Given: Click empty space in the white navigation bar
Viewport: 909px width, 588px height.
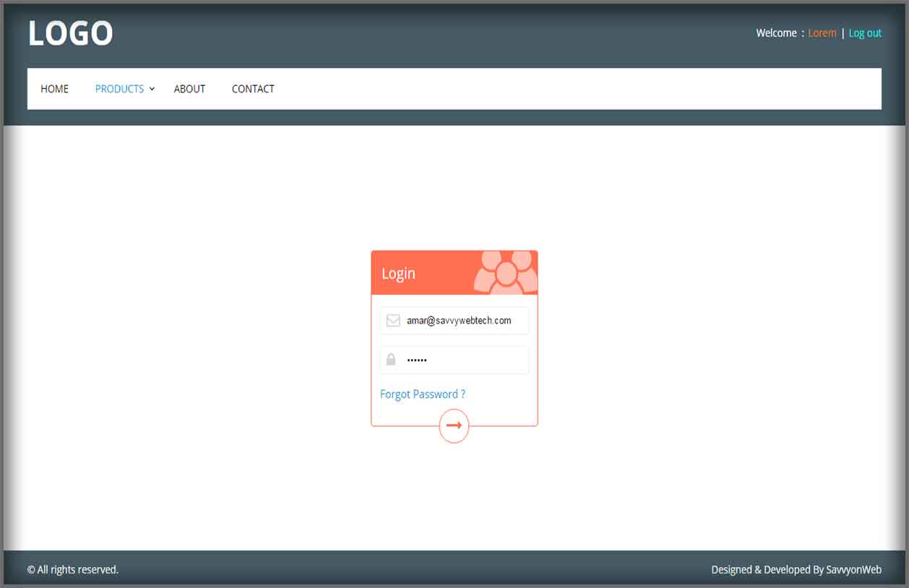Looking at the screenshot, I should click(x=578, y=89).
